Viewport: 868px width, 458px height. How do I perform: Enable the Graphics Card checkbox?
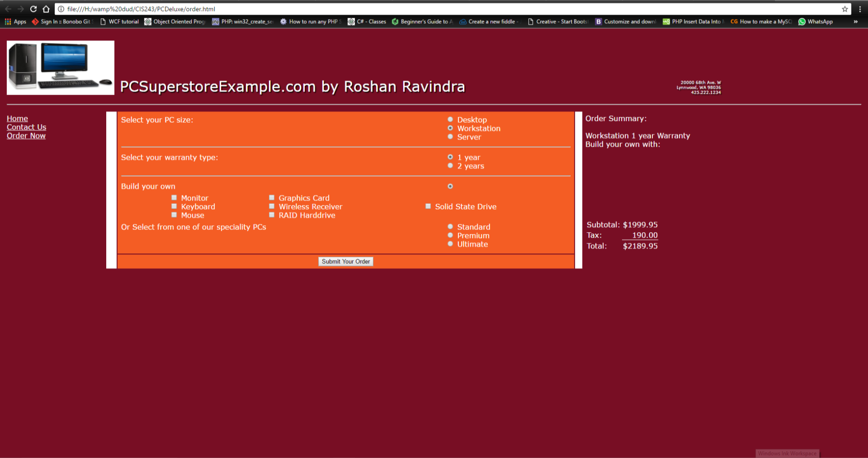272,198
